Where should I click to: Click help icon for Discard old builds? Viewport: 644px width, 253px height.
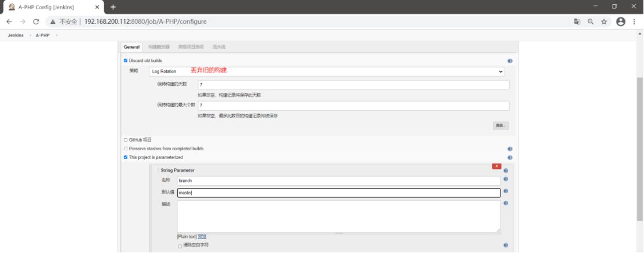coord(510,61)
